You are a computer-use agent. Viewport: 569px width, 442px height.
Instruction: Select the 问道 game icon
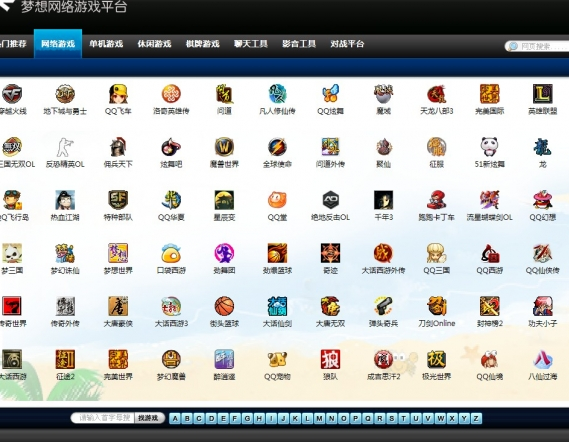tap(224, 94)
